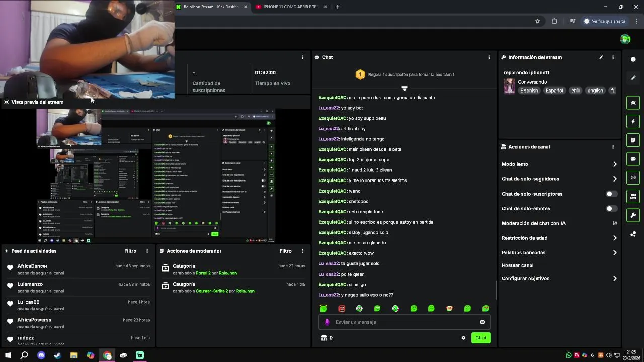Toggle the chat bubble widget in sidebar
This screenshot has width=644, height=362.
tap(633, 159)
